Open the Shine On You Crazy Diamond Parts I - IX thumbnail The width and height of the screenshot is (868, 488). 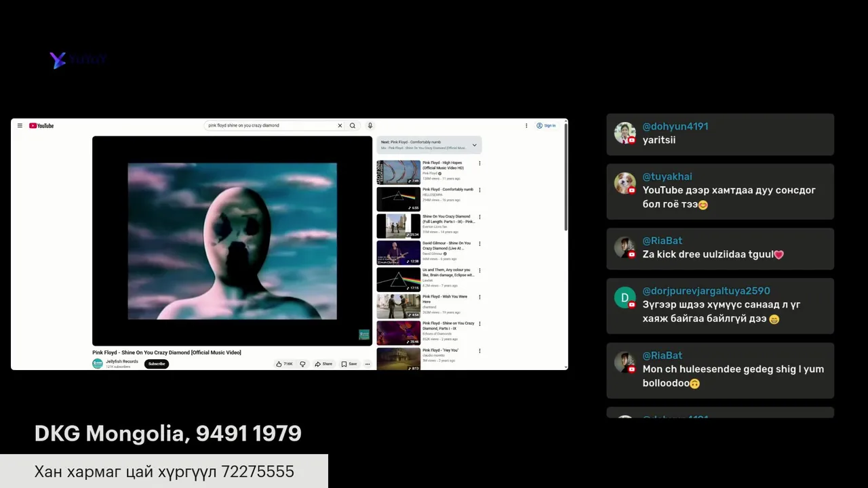(x=398, y=333)
